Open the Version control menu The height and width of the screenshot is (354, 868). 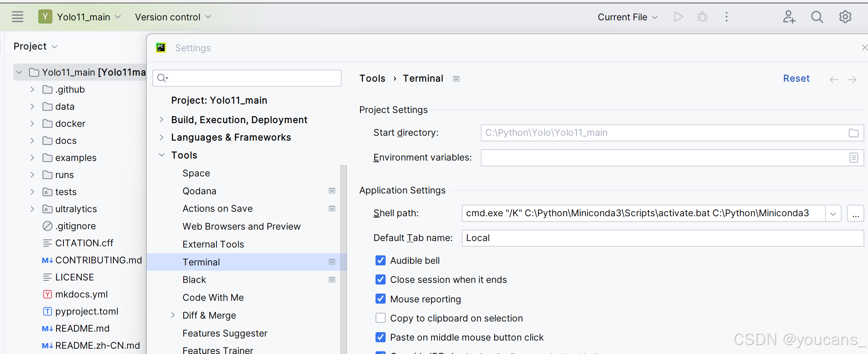click(x=173, y=17)
